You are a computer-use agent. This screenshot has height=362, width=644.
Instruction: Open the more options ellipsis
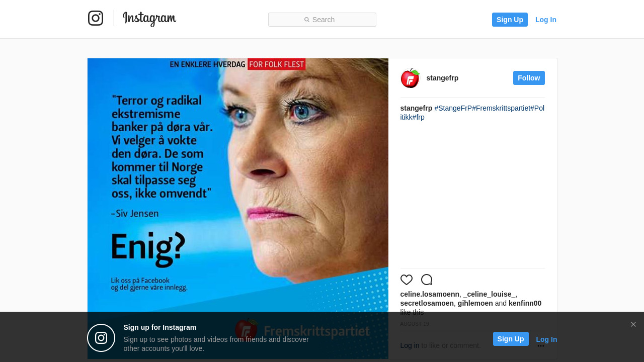click(x=541, y=346)
